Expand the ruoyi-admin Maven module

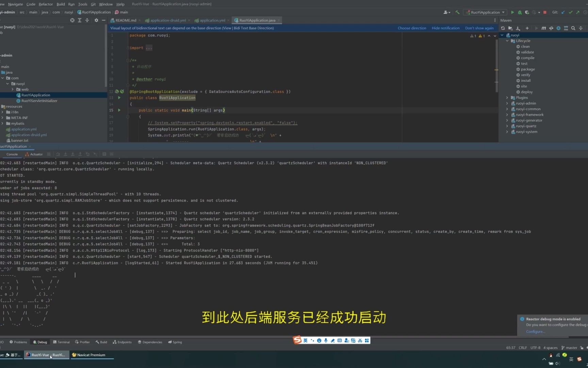[x=507, y=103]
